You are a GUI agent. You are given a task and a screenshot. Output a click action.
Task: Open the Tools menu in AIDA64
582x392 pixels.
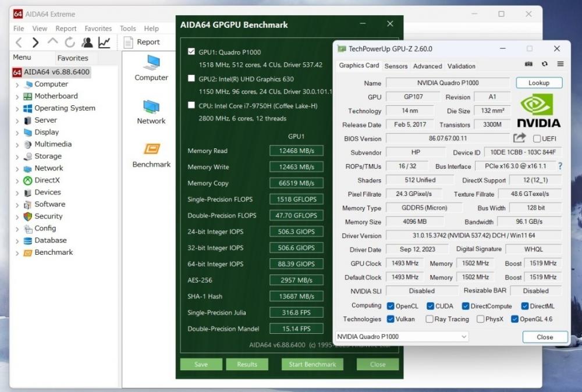click(127, 28)
